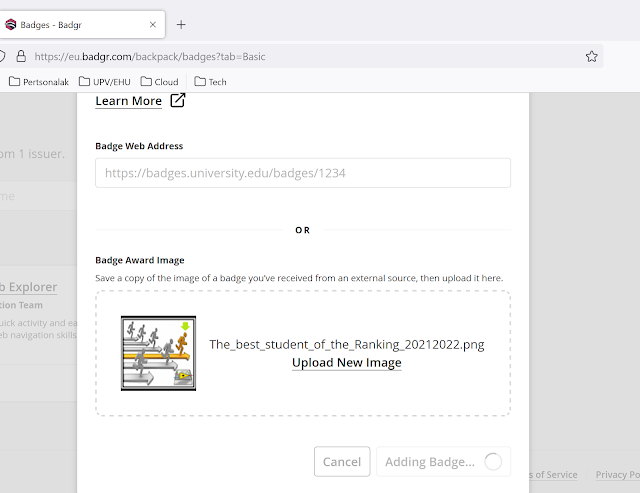Click the loading spinner icon

493,462
